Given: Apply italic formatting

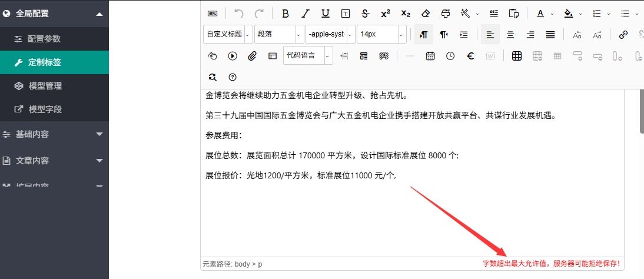Looking at the screenshot, I should coord(305,14).
